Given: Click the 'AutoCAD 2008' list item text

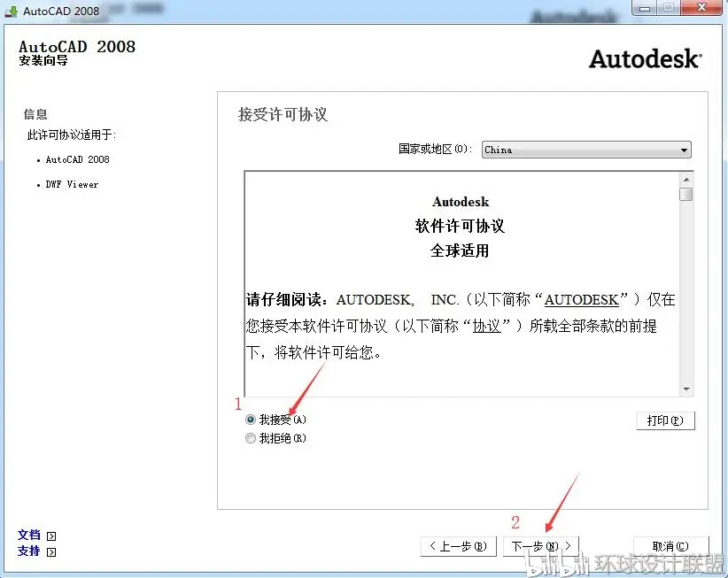Looking at the screenshot, I should [78, 159].
